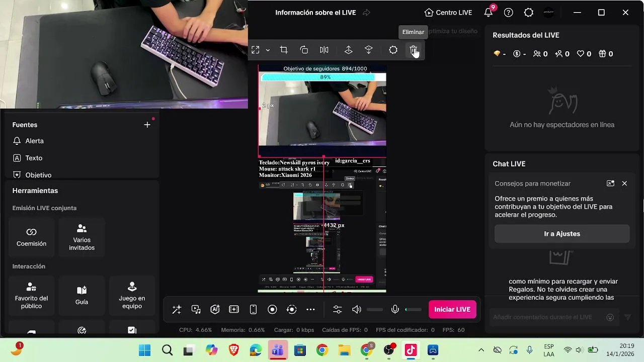
Task: Open the AI tools icon
Action: pos(215,310)
